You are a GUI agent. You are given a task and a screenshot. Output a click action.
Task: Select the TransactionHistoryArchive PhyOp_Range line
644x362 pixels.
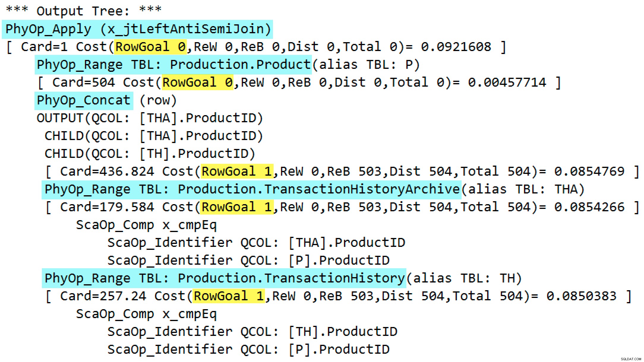(x=251, y=189)
